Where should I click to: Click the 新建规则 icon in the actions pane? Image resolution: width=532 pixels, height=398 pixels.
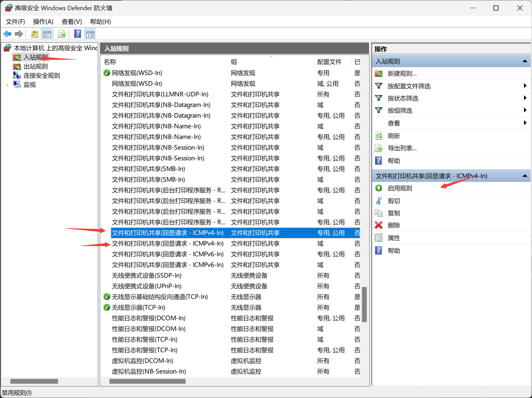(379, 73)
